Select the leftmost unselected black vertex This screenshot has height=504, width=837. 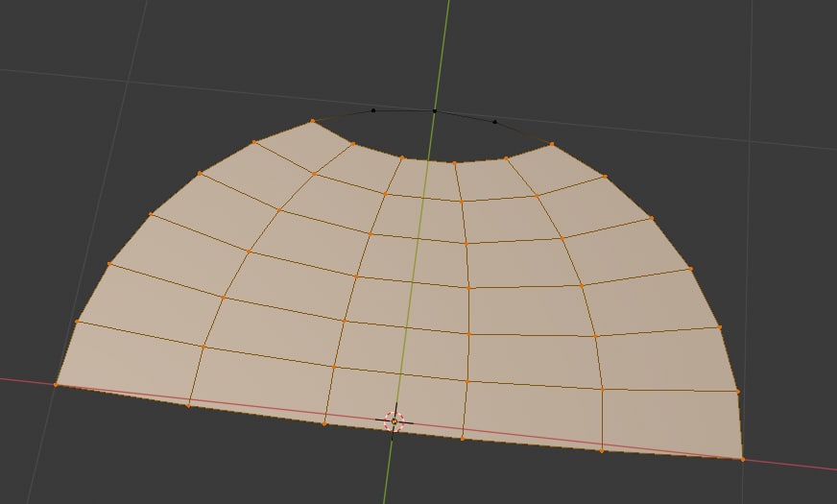tap(373, 110)
